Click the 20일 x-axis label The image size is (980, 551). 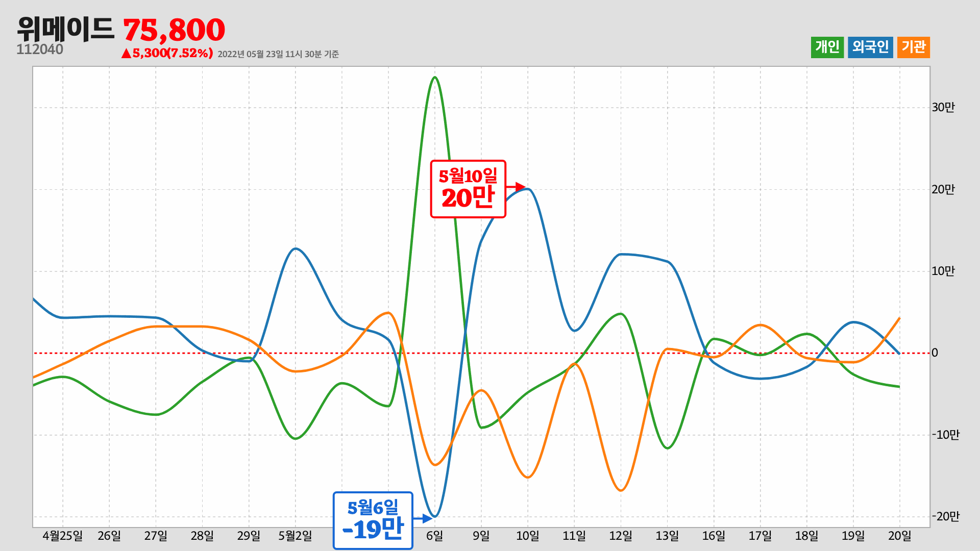pyautogui.click(x=899, y=536)
